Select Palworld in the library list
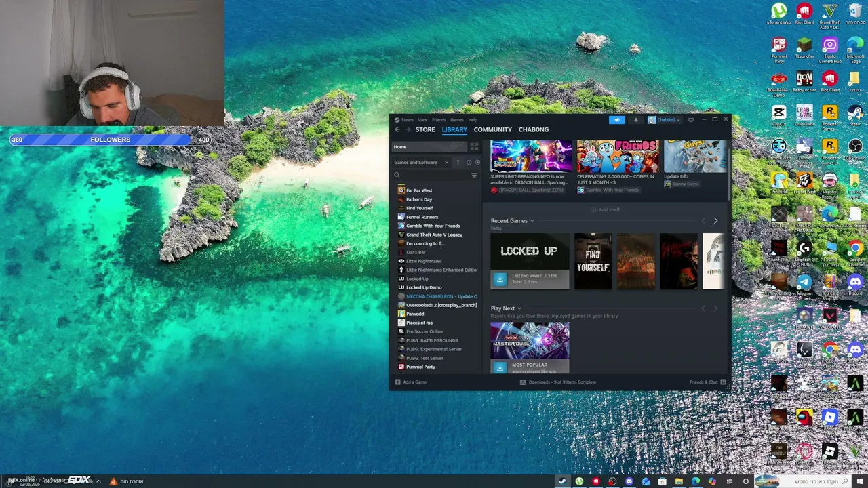 [x=415, y=314]
